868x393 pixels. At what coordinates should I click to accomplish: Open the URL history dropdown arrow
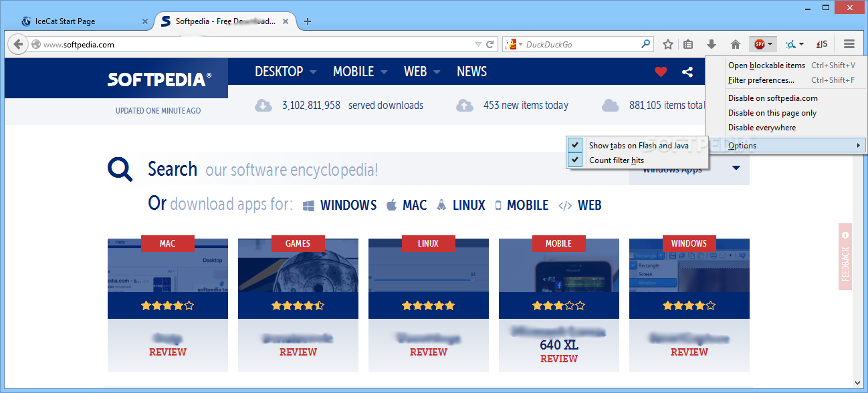click(477, 45)
